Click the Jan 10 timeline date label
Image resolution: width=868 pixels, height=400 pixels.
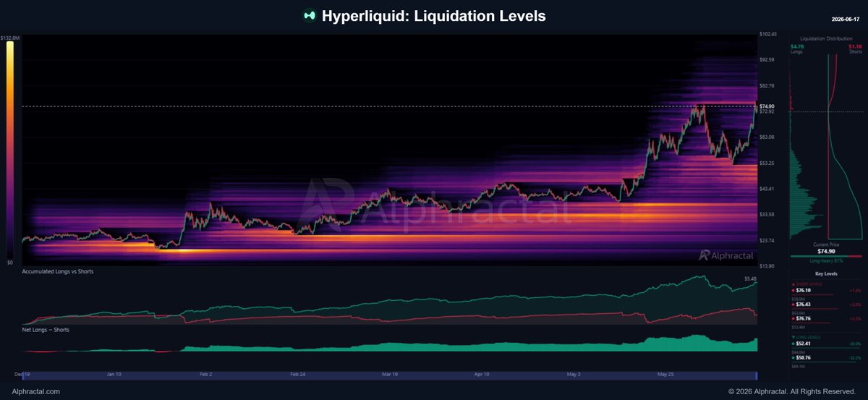click(x=115, y=375)
